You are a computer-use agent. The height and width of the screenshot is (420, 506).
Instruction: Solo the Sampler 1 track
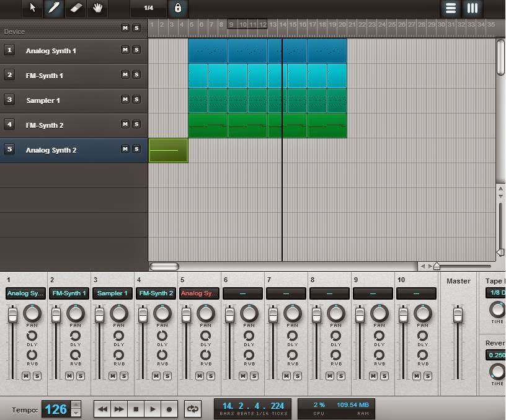(x=137, y=100)
